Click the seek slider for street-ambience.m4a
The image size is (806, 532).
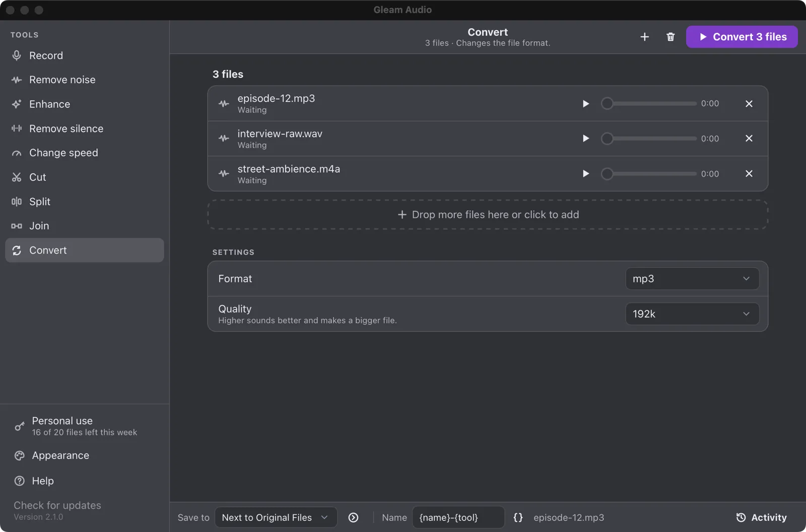649,174
